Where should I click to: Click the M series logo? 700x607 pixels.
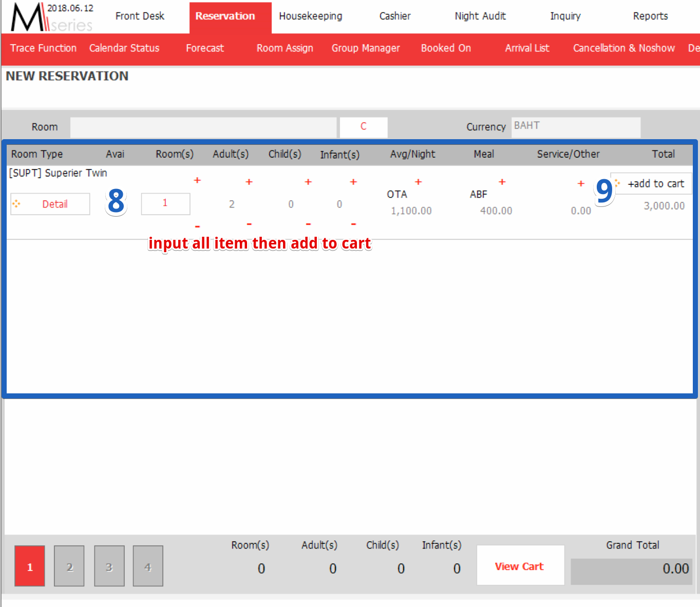[51, 17]
